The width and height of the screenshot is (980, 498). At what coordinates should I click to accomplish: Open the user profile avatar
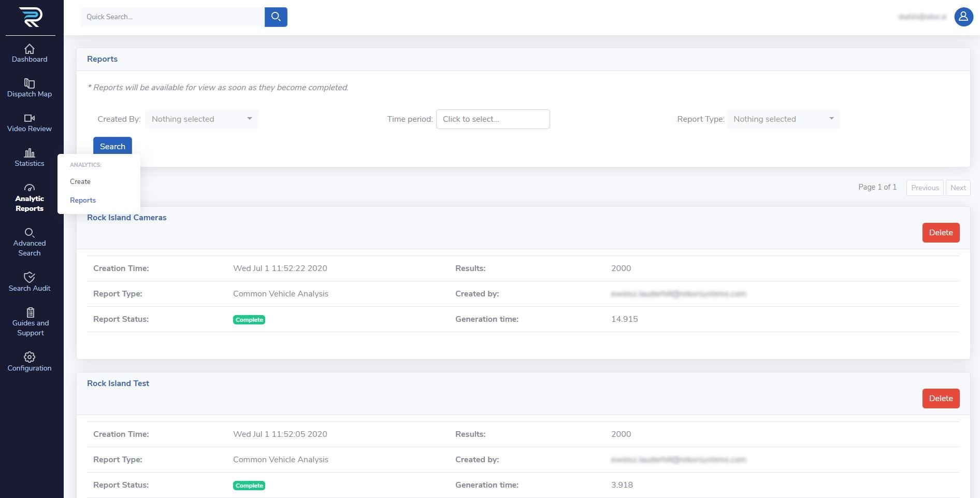(963, 17)
